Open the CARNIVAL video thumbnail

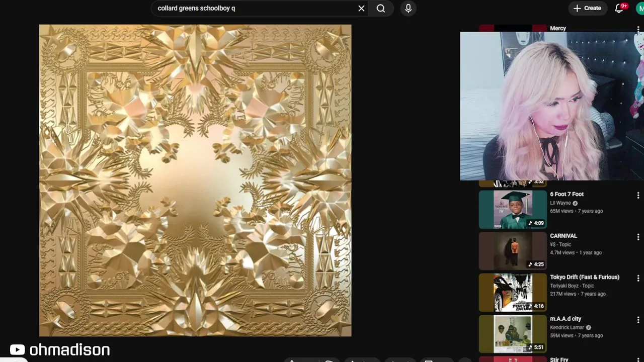(512, 251)
